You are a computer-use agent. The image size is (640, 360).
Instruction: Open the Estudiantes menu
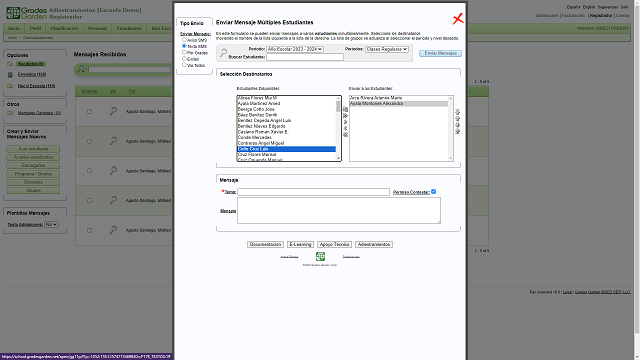click(x=129, y=28)
